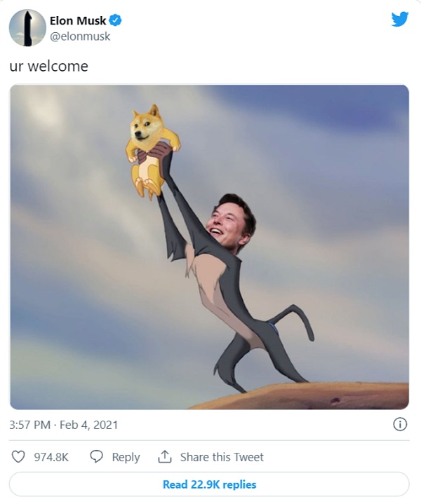This screenshot has height=504, width=421.
Task: Open Read 22.9K replies button
Action: pyautogui.click(x=209, y=484)
